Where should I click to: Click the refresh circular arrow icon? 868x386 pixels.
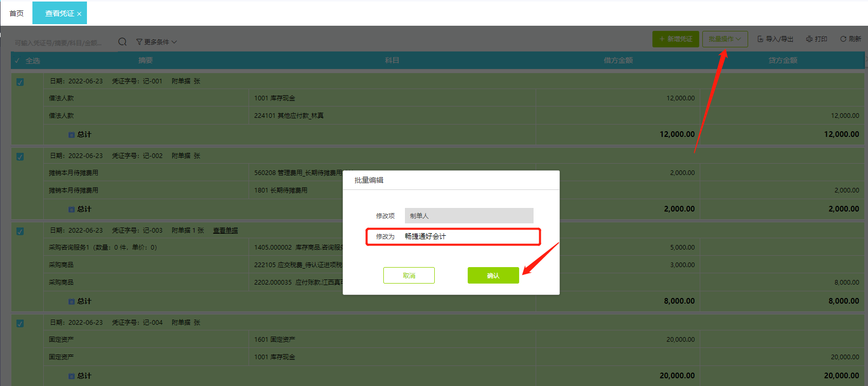tap(843, 39)
